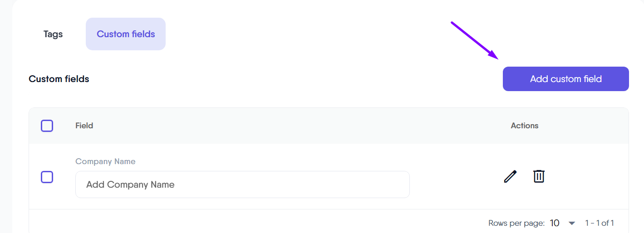
Task: Switch to the Tags tab
Action: click(x=53, y=34)
